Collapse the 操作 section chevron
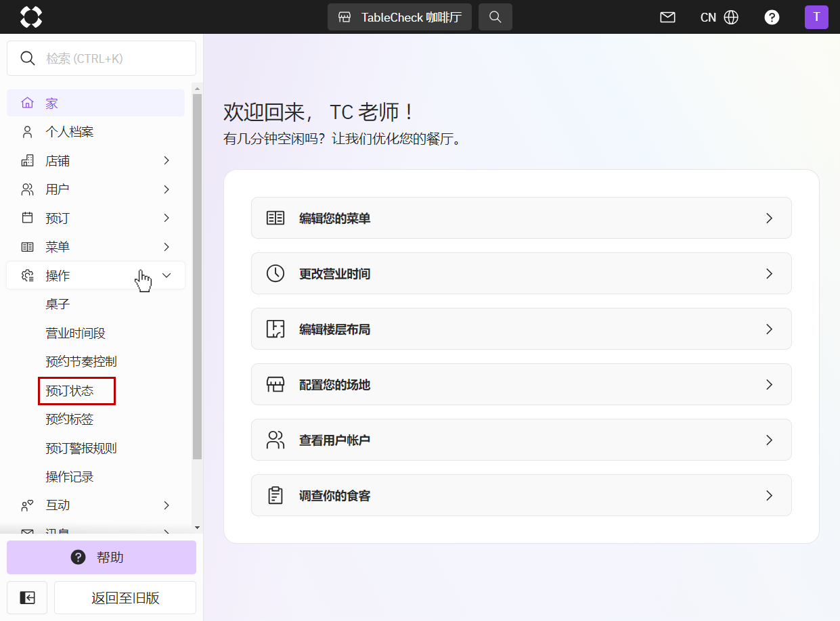 [x=167, y=275]
